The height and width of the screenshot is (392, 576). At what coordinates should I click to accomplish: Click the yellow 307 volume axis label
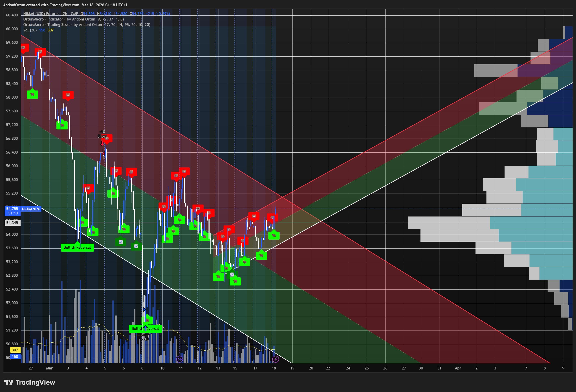[15, 350]
